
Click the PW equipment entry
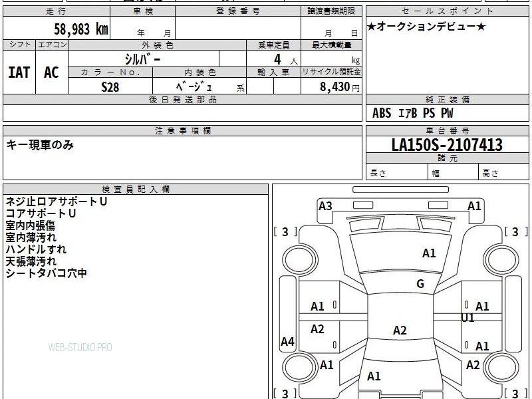pos(447,113)
